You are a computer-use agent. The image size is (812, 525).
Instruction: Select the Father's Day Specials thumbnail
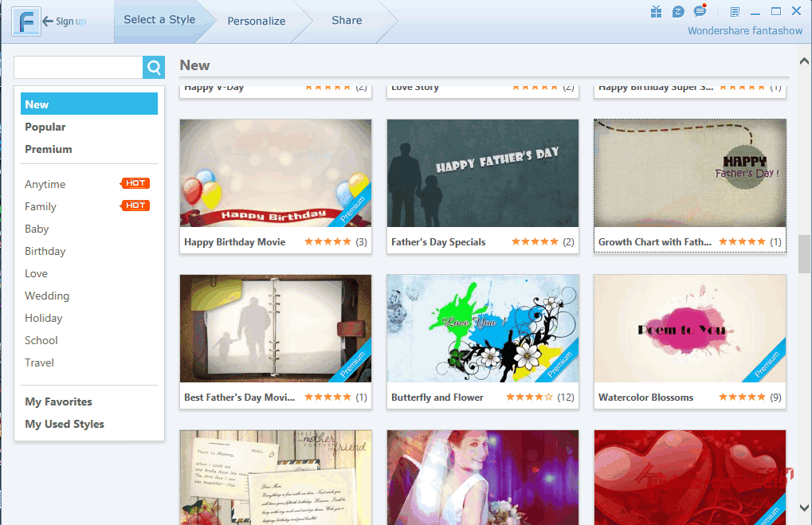point(483,174)
